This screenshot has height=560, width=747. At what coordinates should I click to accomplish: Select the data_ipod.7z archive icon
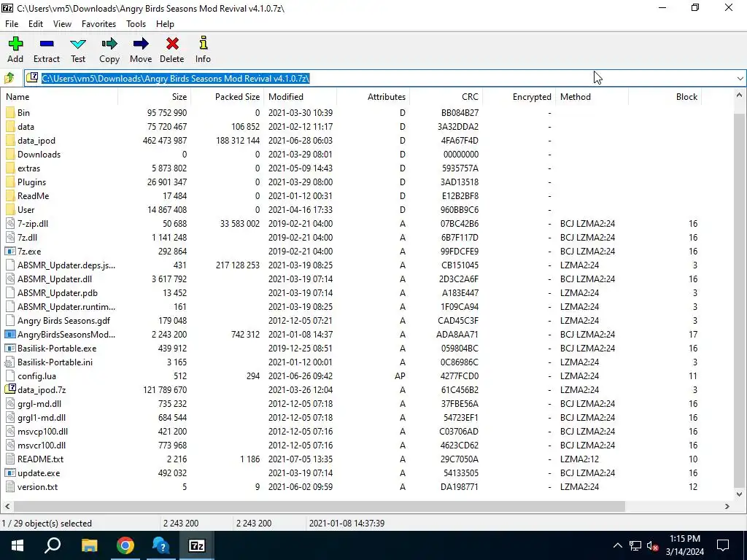pyautogui.click(x=10, y=389)
